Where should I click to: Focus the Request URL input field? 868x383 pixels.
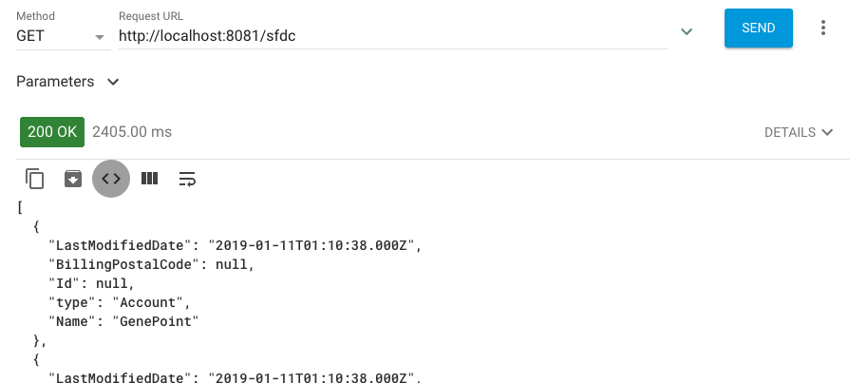393,36
